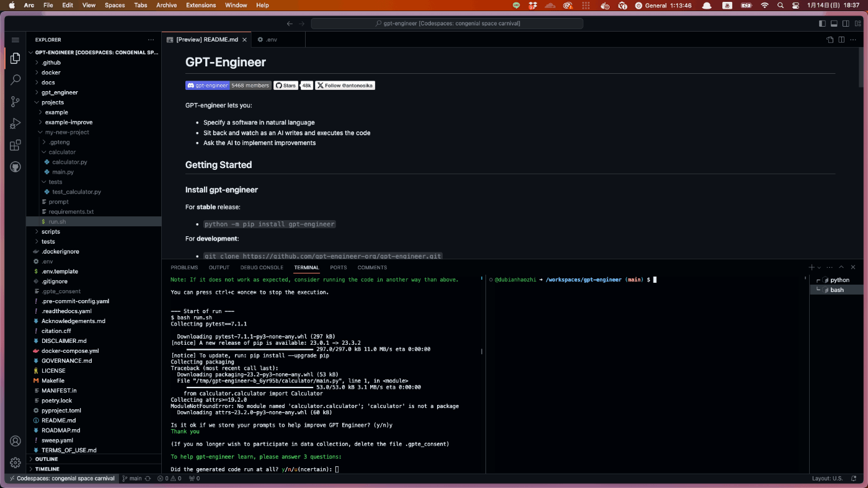Expand the OUTLINE section

tap(94, 459)
